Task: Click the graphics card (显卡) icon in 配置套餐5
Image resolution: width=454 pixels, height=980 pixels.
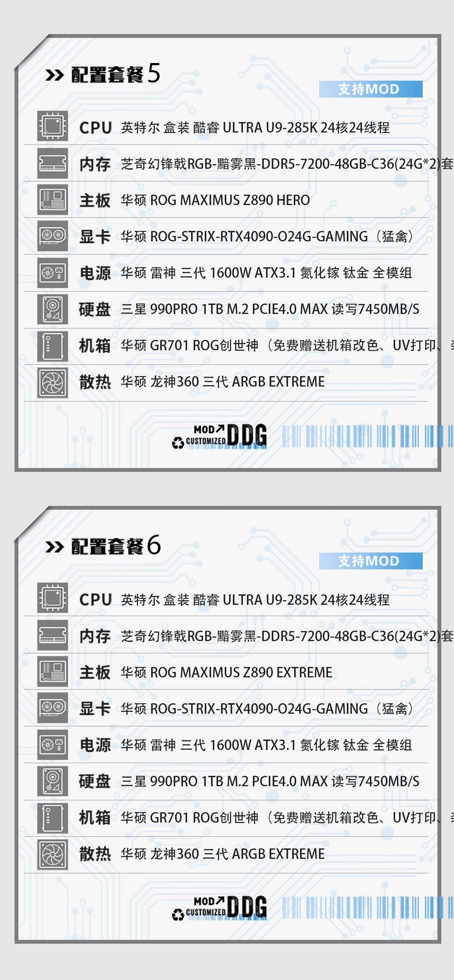Action: coord(53,236)
